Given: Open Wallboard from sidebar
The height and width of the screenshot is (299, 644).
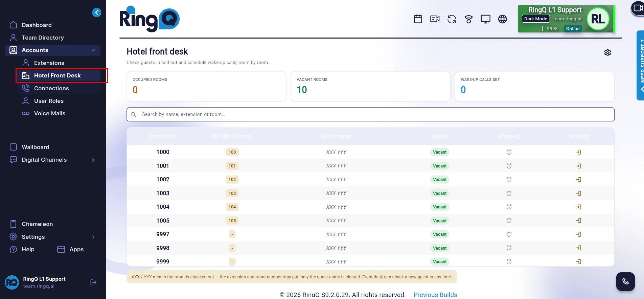Looking at the screenshot, I should (x=36, y=147).
